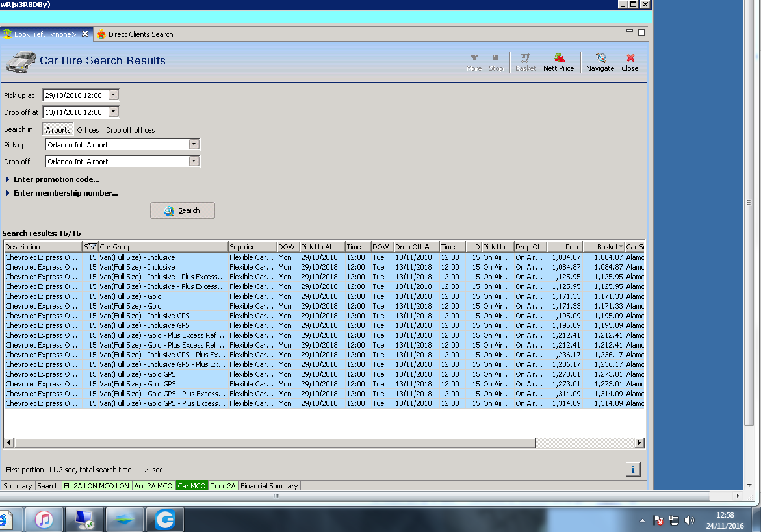Toggle Nett Price view

[559, 62]
